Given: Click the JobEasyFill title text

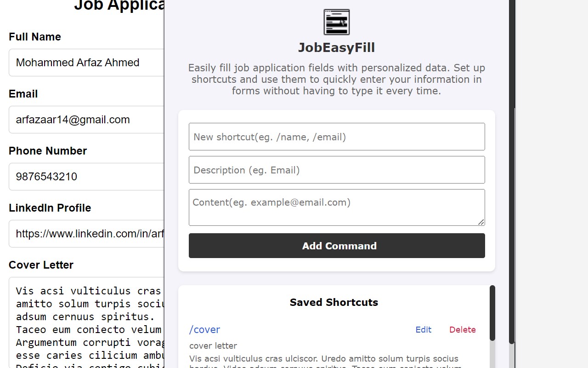Looking at the screenshot, I should 336,48.
